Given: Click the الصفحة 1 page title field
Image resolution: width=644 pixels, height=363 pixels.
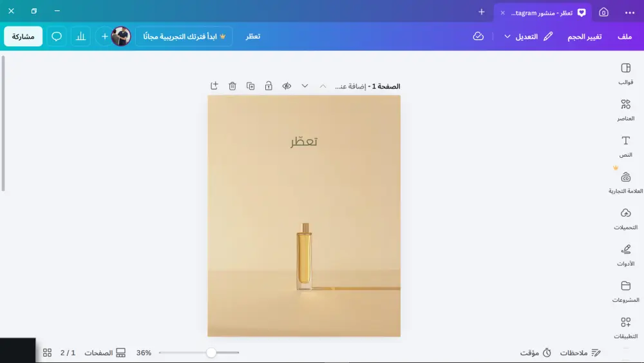Looking at the screenshot, I should pos(368,86).
